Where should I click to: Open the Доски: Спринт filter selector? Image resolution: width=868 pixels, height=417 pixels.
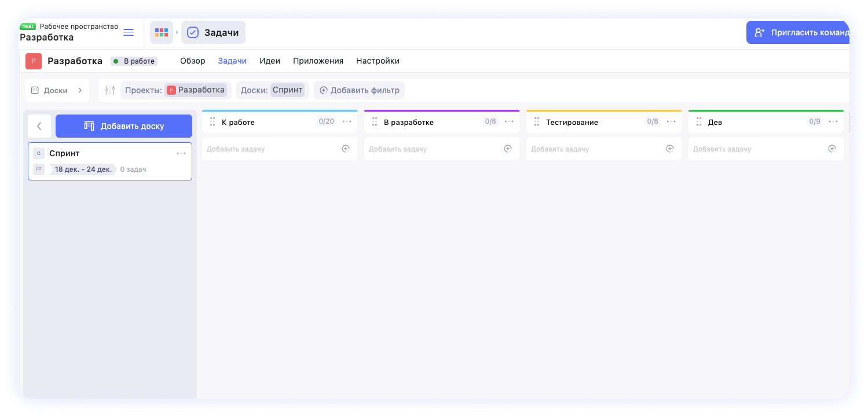coord(272,90)
